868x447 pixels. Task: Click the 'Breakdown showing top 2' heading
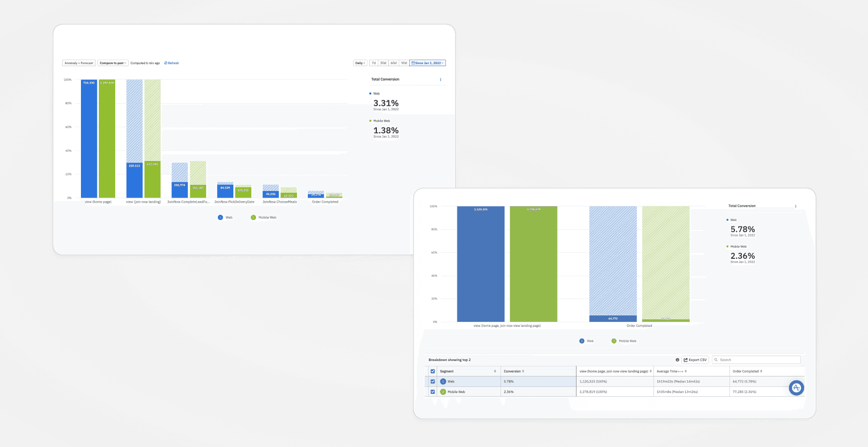coord(449,360)
